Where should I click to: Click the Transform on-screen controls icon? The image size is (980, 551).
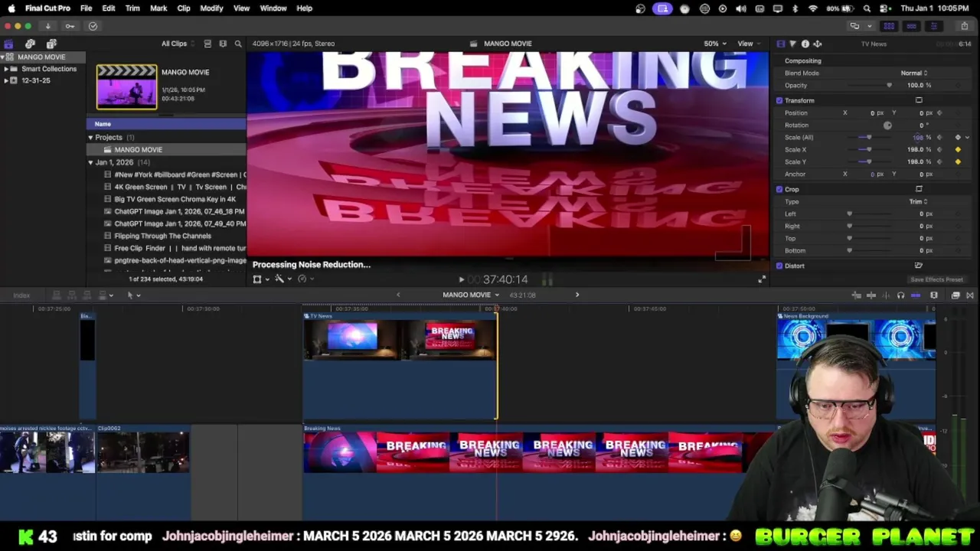click(x=919, y=100)
